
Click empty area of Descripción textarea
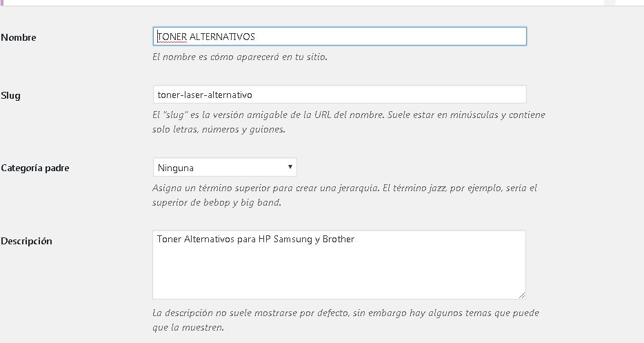pos(339,271)
